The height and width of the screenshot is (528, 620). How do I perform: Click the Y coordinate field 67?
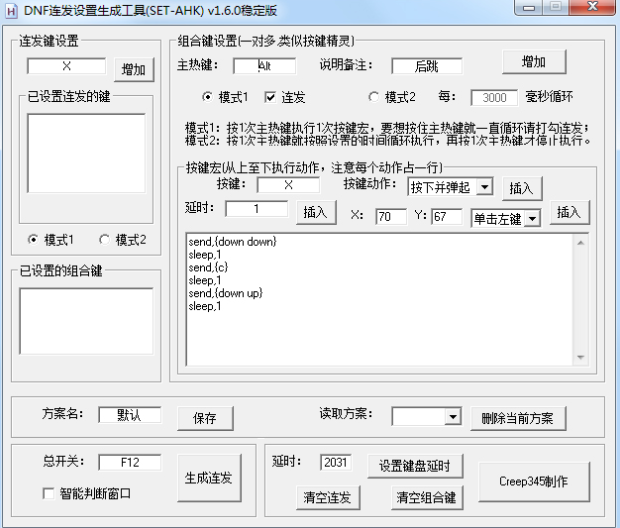click(x=447, y=216)
